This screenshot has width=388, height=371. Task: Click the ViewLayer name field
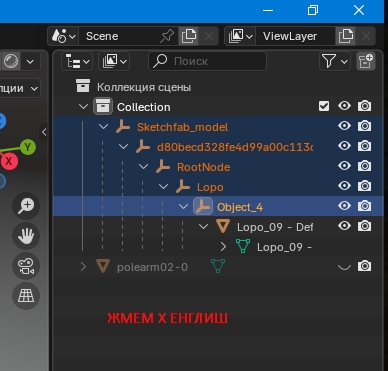click(295, 36)
